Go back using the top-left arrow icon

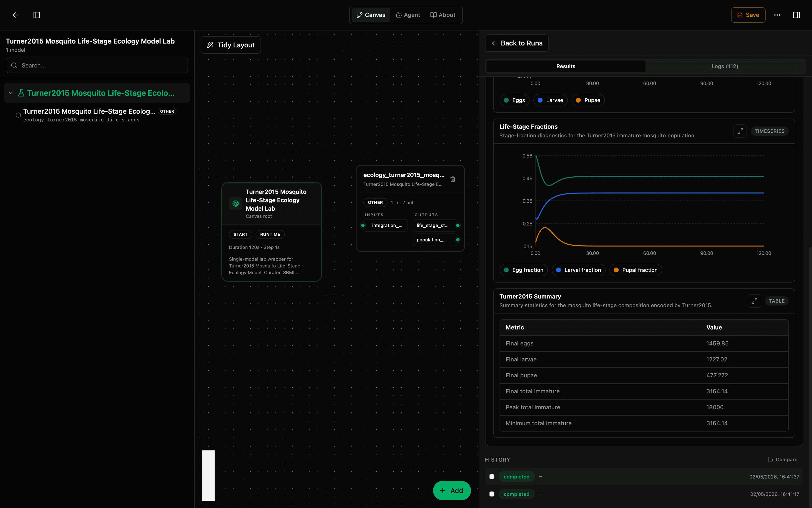[x=15, y=15]
